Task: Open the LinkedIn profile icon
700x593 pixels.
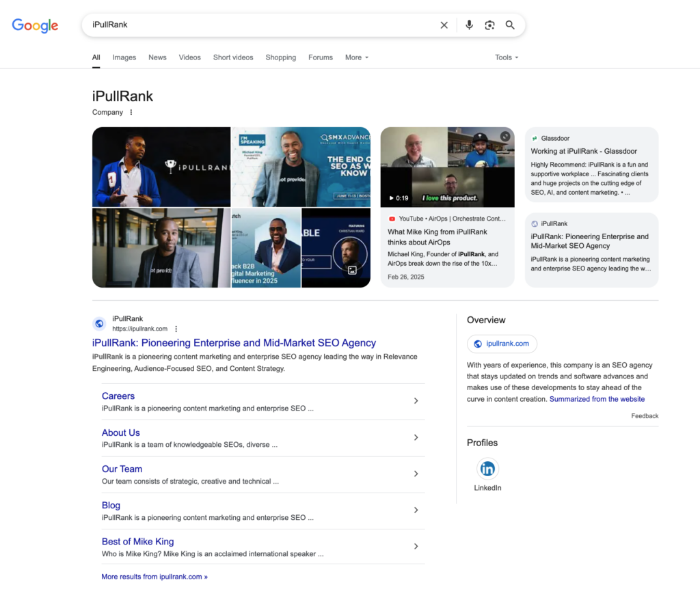Action: [487, 469]
